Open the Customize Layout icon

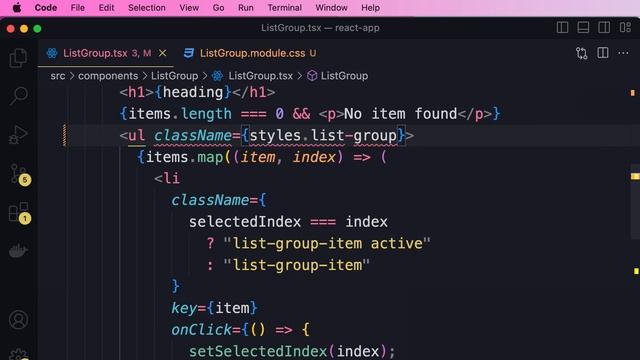pos(625,27)
